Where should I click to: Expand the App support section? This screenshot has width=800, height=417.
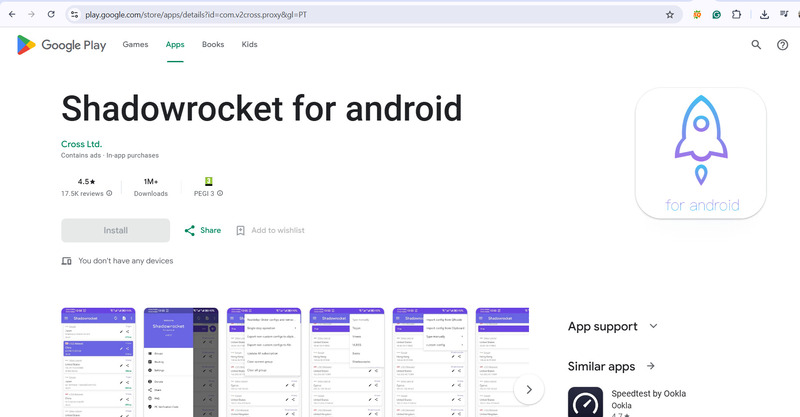pos(612,326)
